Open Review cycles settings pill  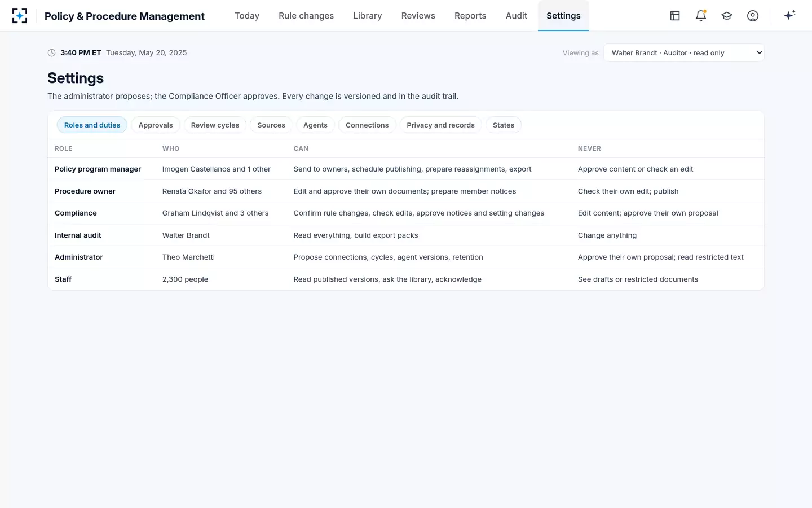pyautogui.click(x=215, y=125)
